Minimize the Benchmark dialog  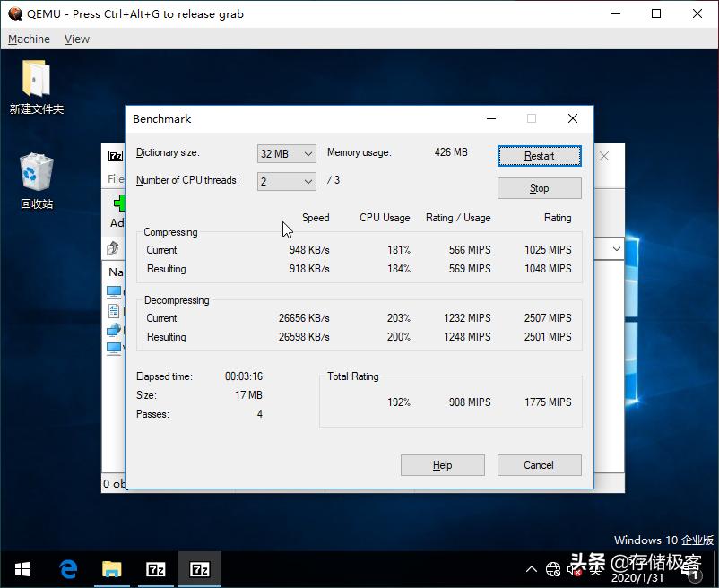click(x=491, y=118)
